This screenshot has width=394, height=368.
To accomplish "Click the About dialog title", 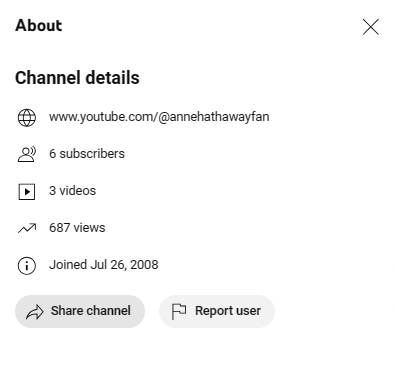I will (39, 26).
